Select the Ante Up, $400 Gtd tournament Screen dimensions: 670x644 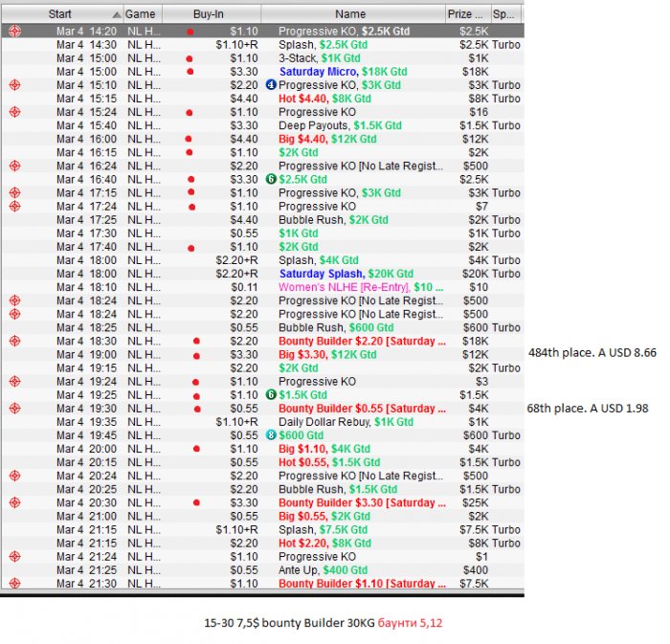click(263, 570)
